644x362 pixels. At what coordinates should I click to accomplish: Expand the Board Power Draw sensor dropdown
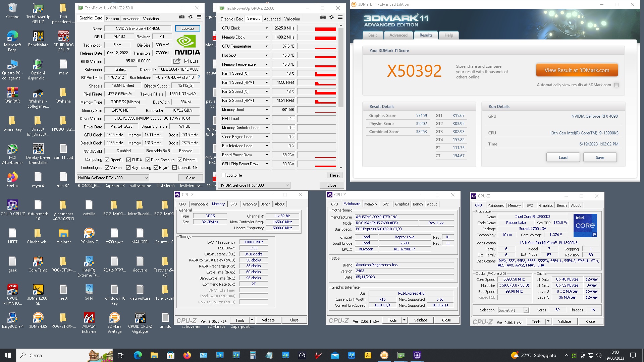pyautogui.click(x=267, y=155)
